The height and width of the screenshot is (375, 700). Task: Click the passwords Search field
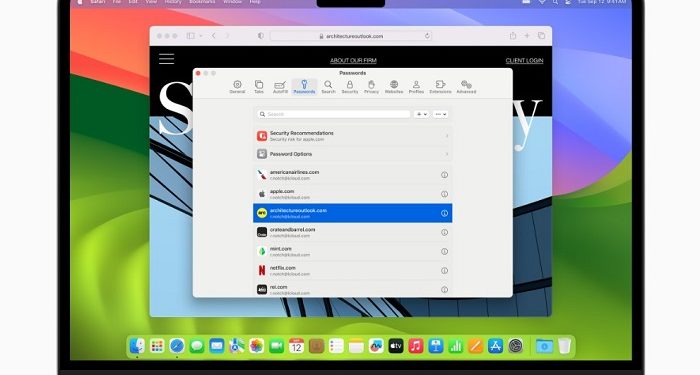tap(333, 114)
